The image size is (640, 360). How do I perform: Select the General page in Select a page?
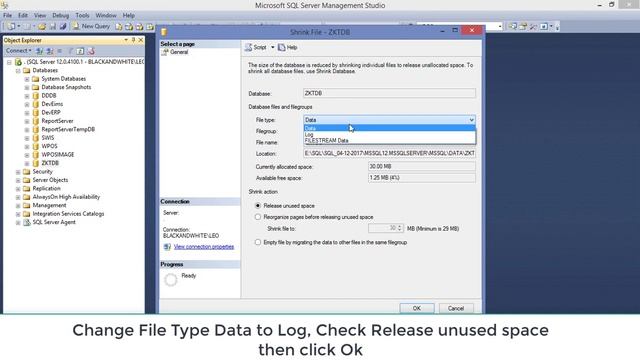[179, 52]
